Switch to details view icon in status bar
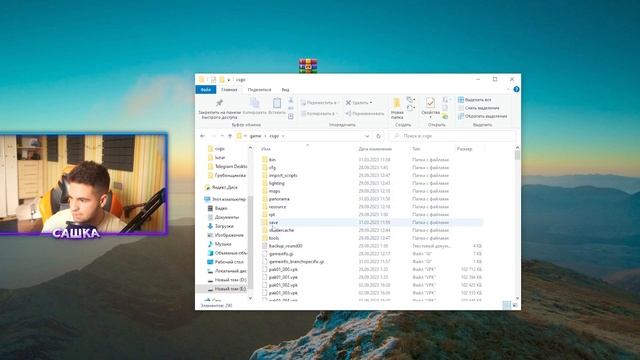Viewport: 640px width, 360px height. (x=507, y=305)
